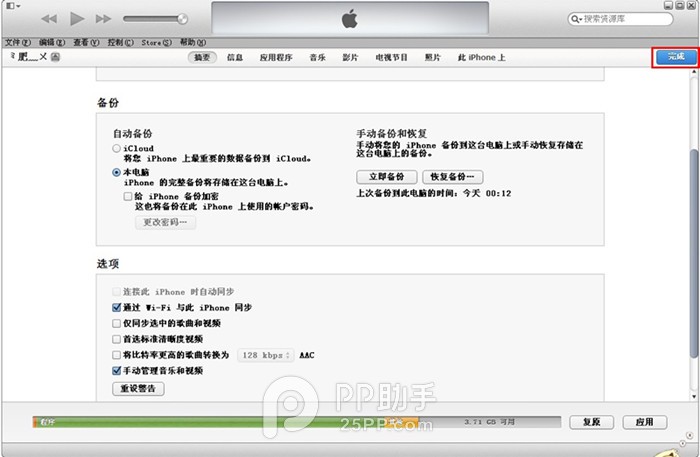This screenshot has height=457, width=700.
Task: Switch to the 应用程序 tab
Action: click(275, 58)
